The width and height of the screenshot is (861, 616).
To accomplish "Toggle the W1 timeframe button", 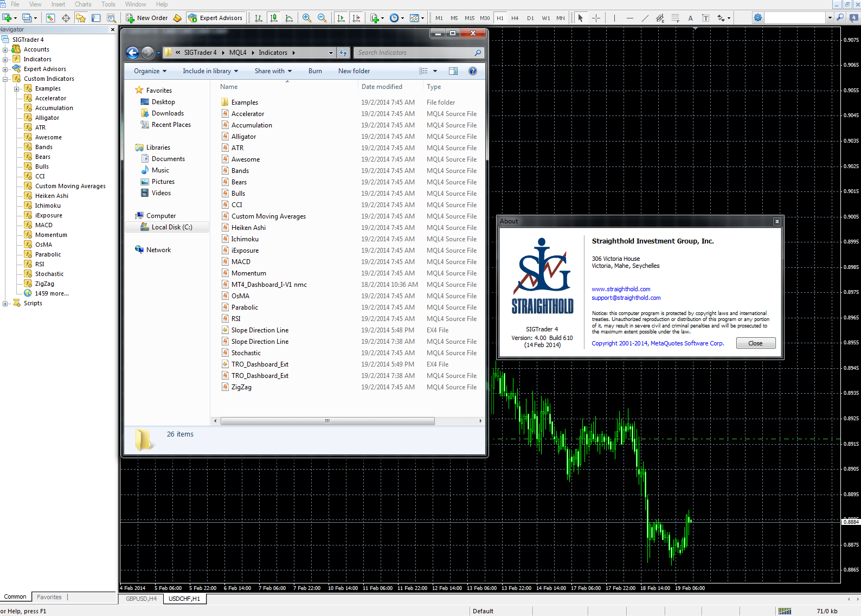I will [546, 18].
